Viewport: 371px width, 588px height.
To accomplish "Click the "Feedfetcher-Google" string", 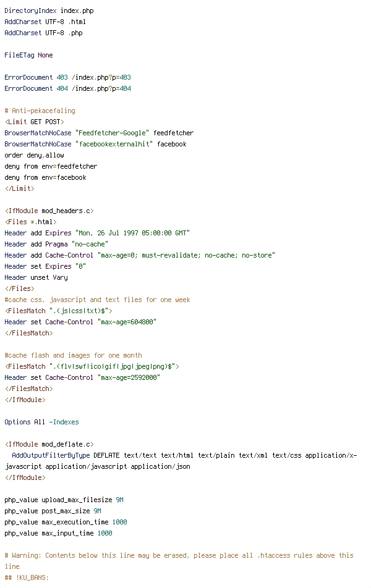I will (112, 133).
